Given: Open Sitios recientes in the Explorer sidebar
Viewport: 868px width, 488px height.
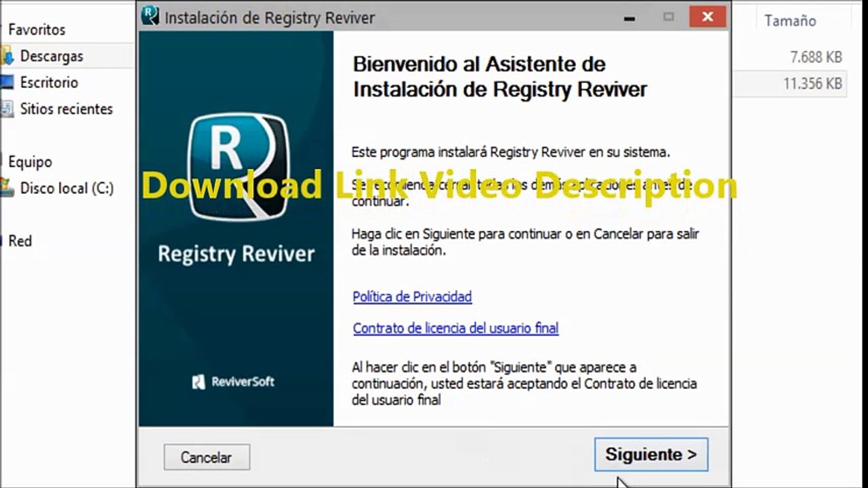Looking at the screenshot, I should (x=66, y=109).
